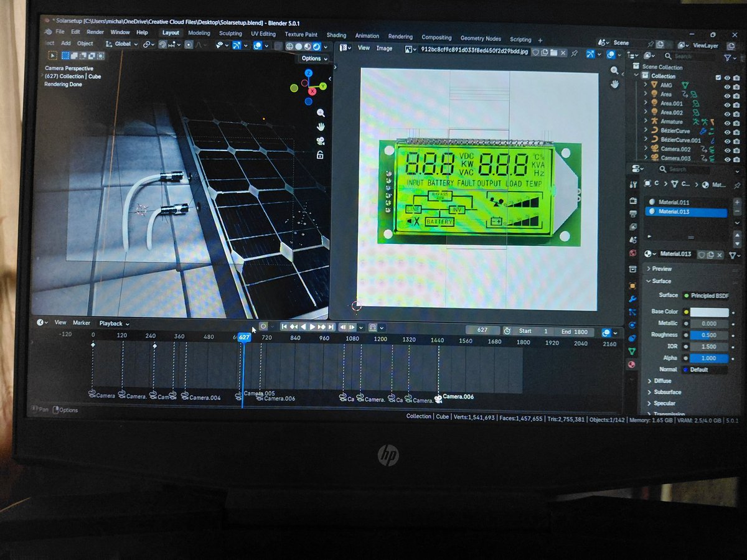This screenshot has width=747, height=560.
Task: Hide Area.001 in viewport
Action: pyautogui.click(x=727, y=105)
